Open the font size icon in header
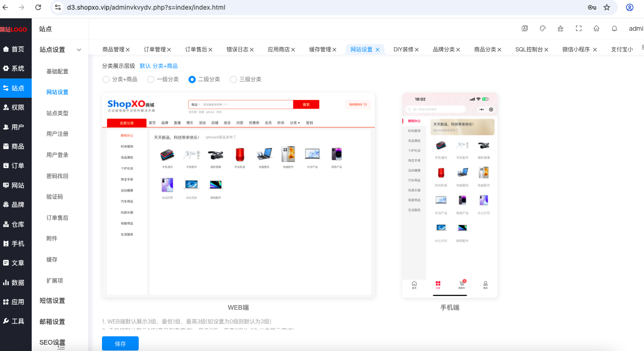 click(525, 28)
